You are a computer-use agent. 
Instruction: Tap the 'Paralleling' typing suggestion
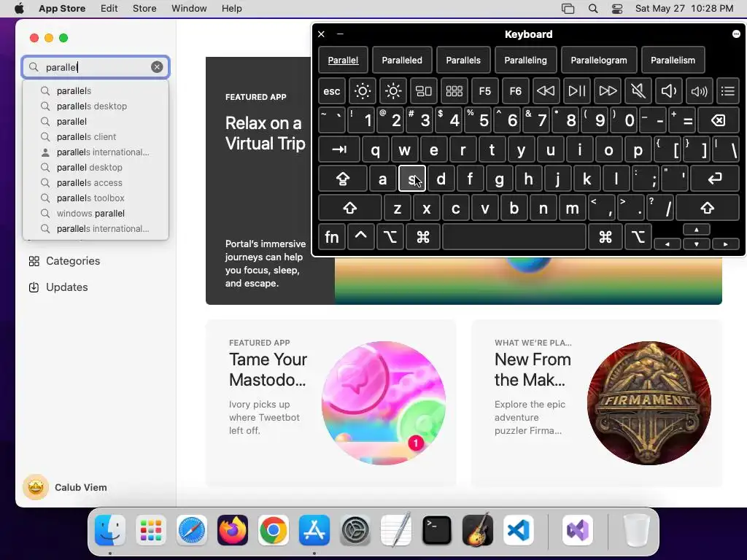[525, 61]
